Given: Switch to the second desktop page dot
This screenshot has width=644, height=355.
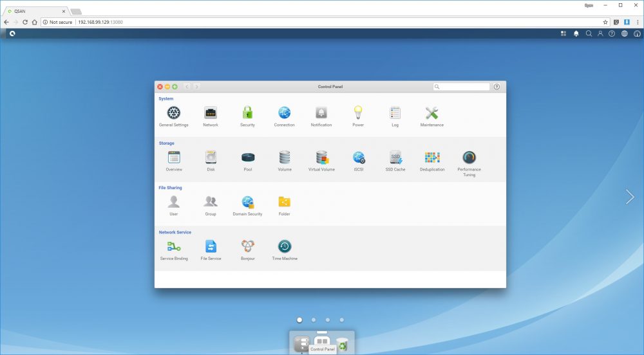Looking at the screenshot, I should pos(314,320).
